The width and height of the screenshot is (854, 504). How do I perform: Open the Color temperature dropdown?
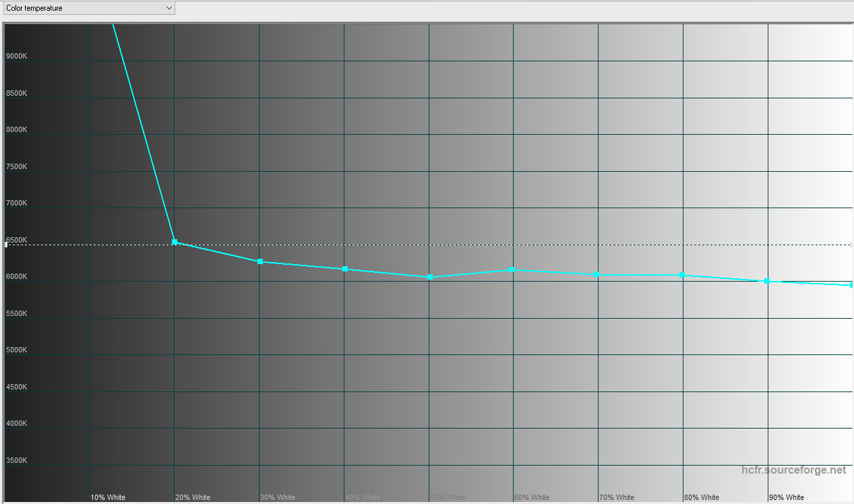(88, 8)
